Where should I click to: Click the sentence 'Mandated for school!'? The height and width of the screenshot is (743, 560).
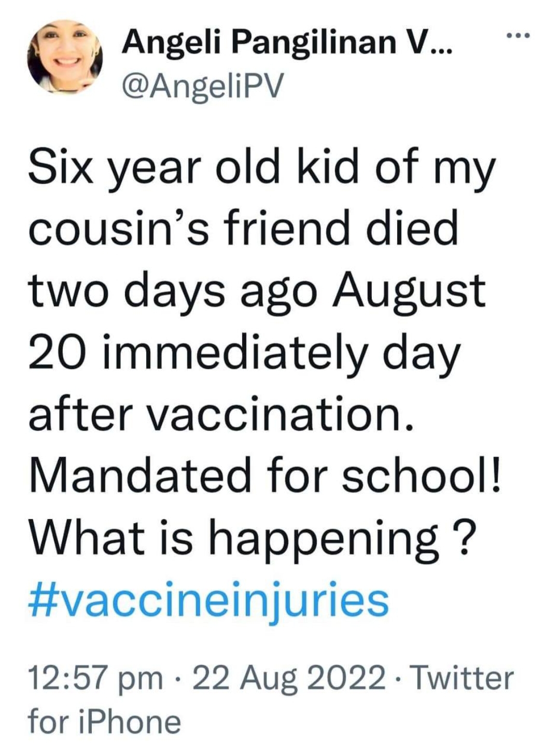coord(265,473)
